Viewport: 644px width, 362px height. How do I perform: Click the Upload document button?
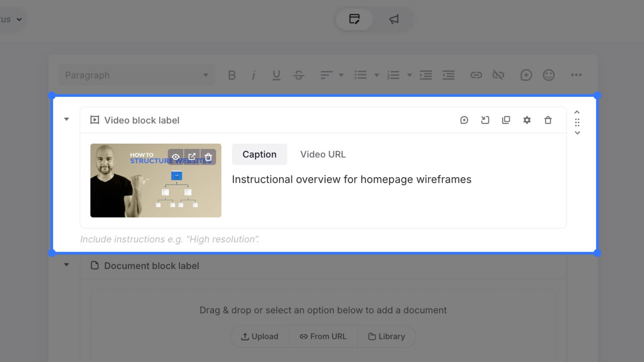260,336
